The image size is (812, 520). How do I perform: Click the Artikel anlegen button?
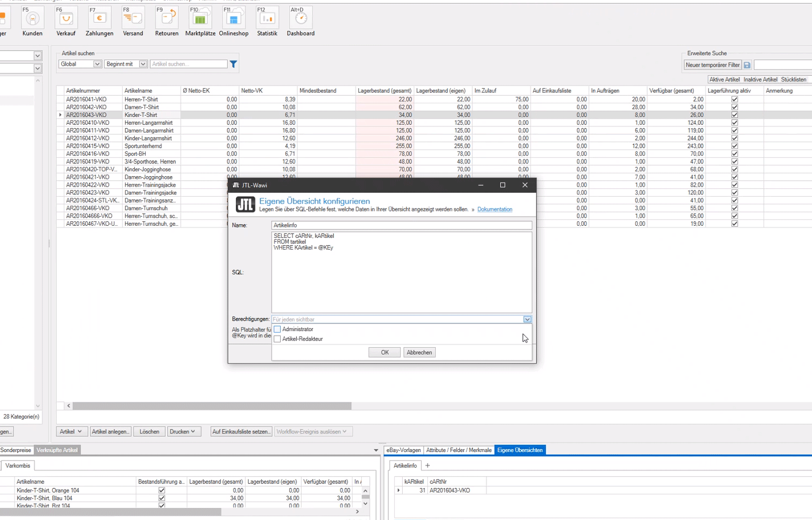[x=111, y=431]
